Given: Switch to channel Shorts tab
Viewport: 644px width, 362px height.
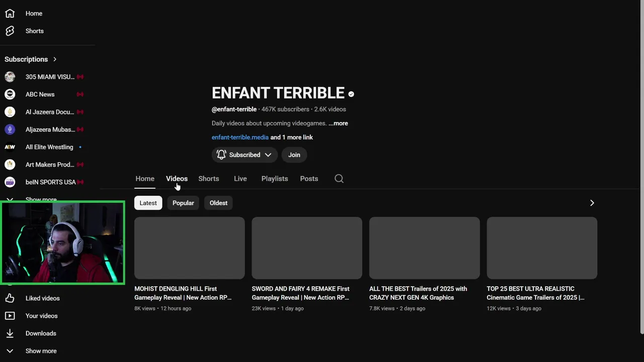Looking at the screenshot, I should coord(209,178).
